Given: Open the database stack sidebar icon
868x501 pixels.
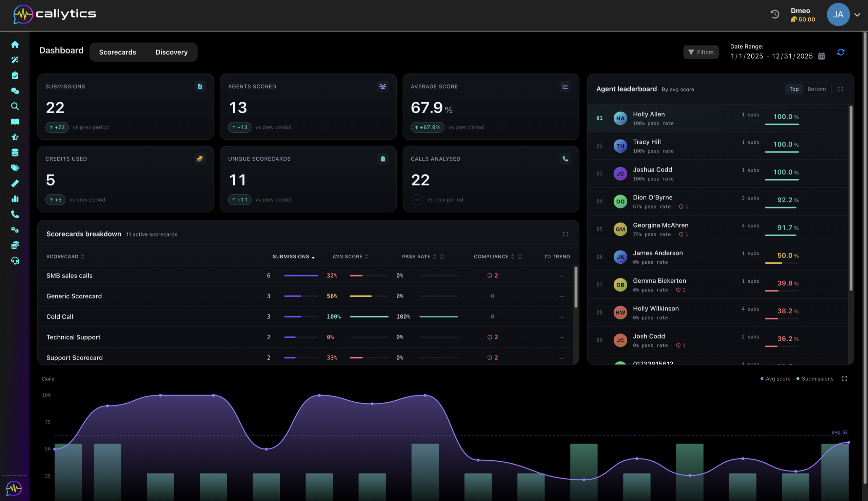Looking at the screenshot, I should pos(15,153).
